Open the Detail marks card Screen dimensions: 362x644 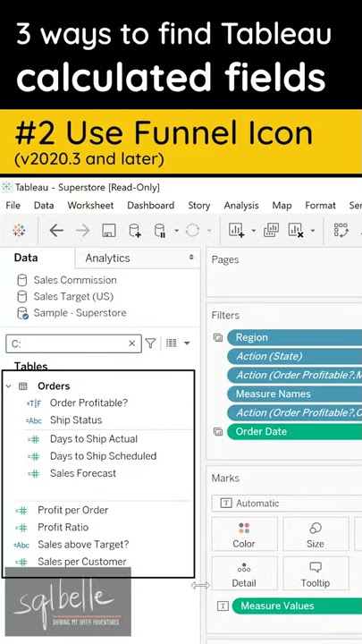[x=244, y=573]
